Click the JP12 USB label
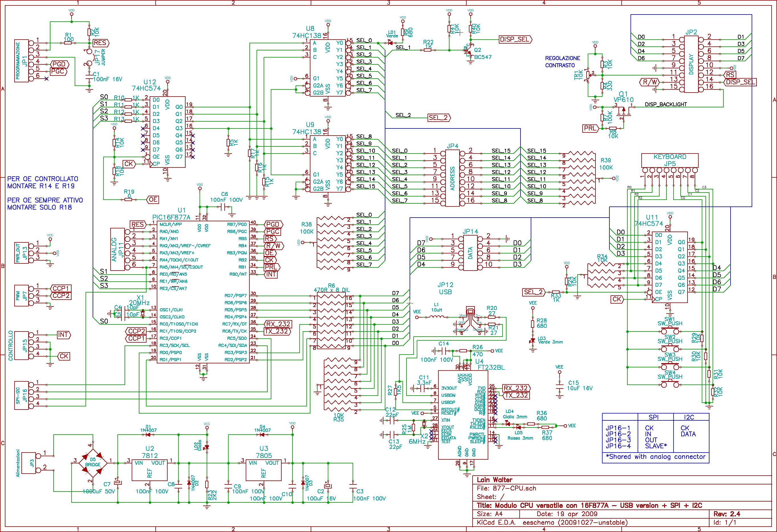The image size is (777, 532). point(445,288)
